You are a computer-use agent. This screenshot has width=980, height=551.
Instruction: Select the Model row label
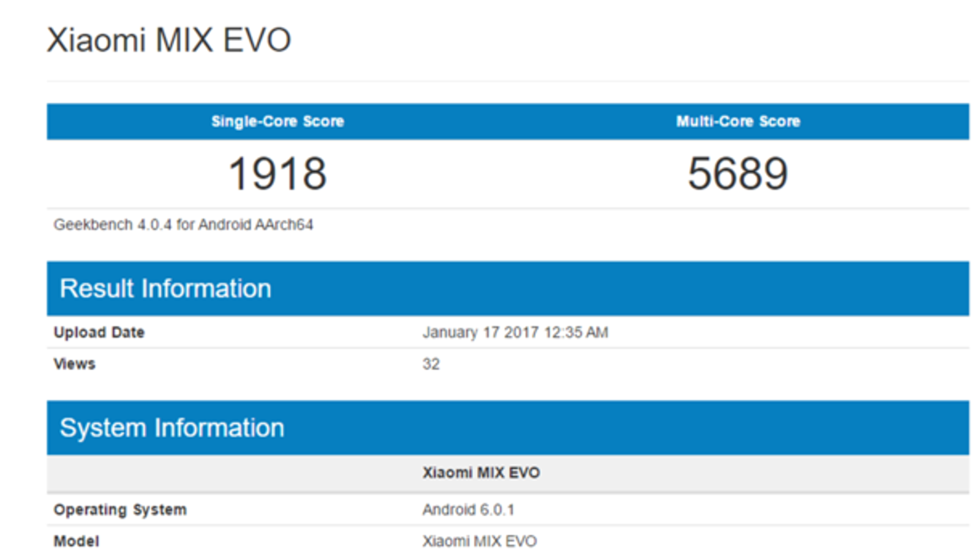click(x=77, y=541)
